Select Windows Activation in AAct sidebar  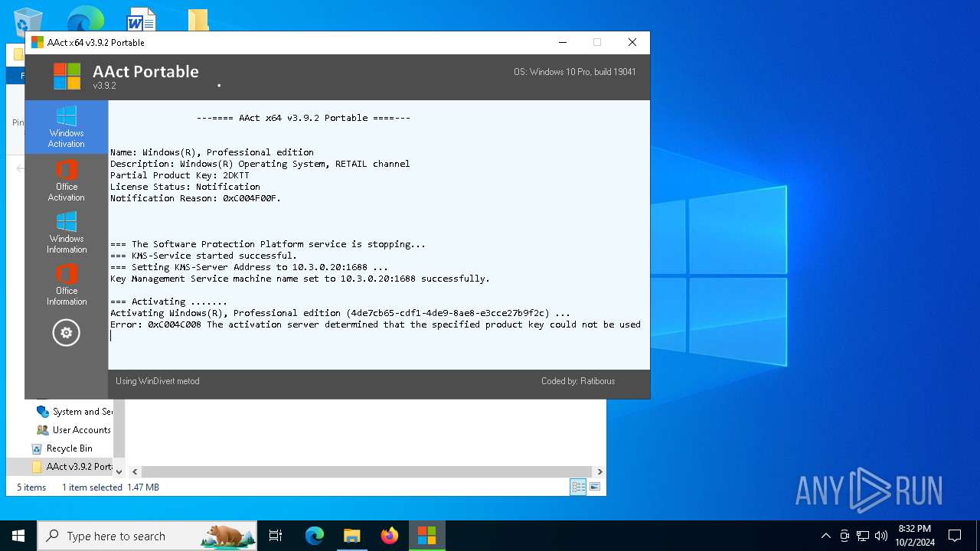coord(67,127)
